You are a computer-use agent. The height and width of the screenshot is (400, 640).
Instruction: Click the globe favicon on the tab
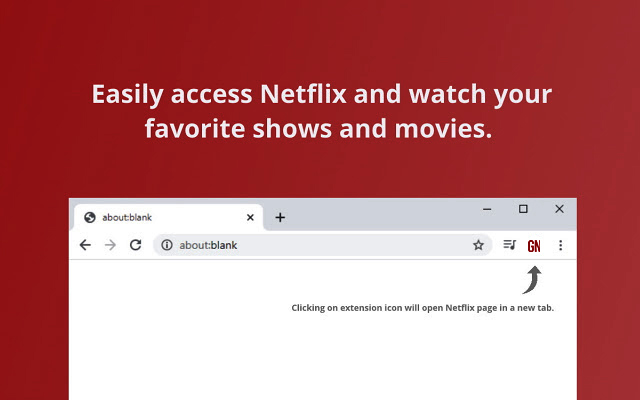click(90, 218)
